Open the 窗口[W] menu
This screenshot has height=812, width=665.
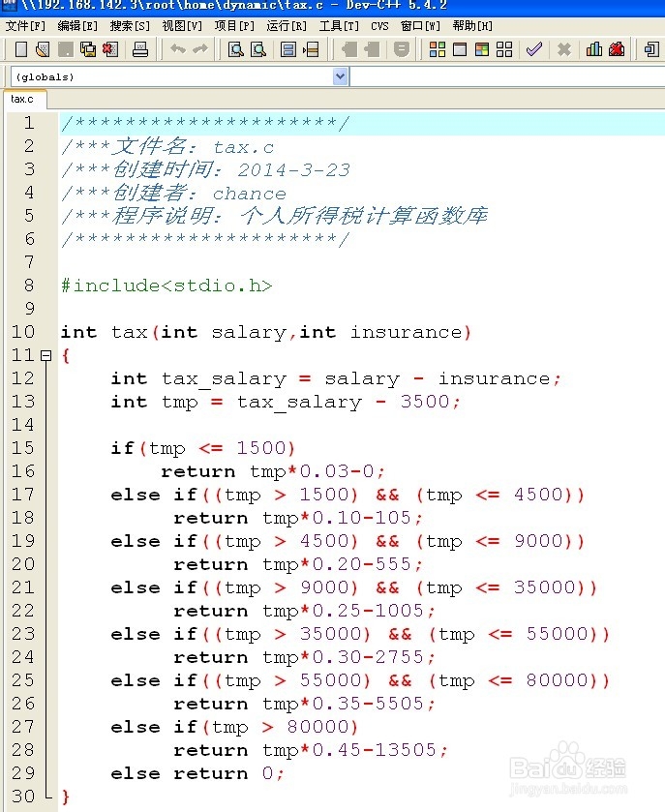click(420, 26)
